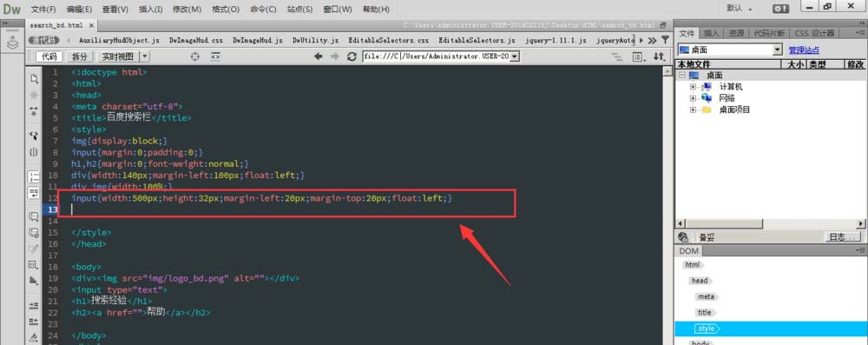Switch to 实时视图 live view

118,56
